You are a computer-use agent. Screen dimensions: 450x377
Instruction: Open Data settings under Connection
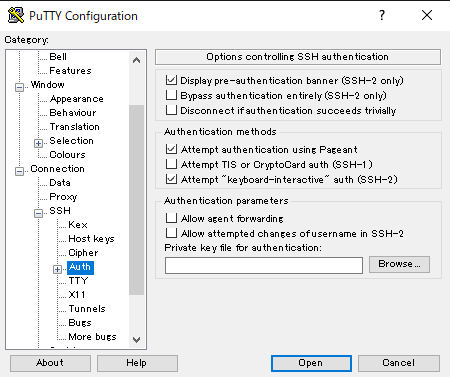point(60,183)
